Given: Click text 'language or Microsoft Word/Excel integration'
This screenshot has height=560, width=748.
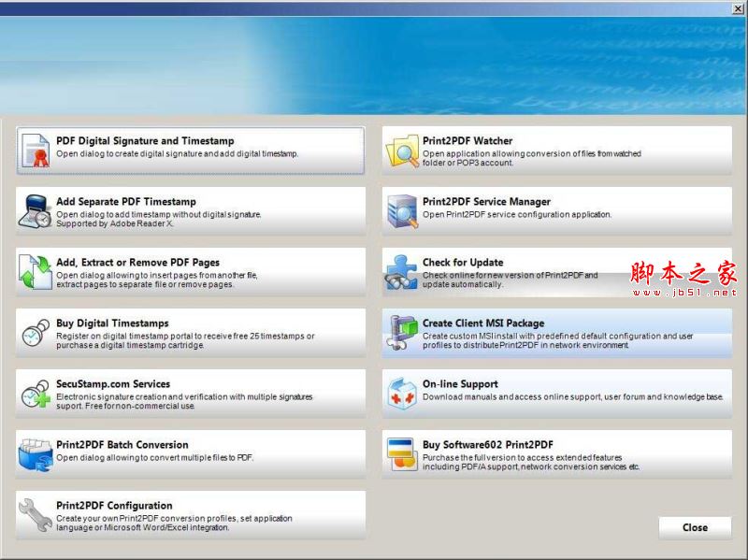Looking at the screenshot, I should [x=143, y=527].
